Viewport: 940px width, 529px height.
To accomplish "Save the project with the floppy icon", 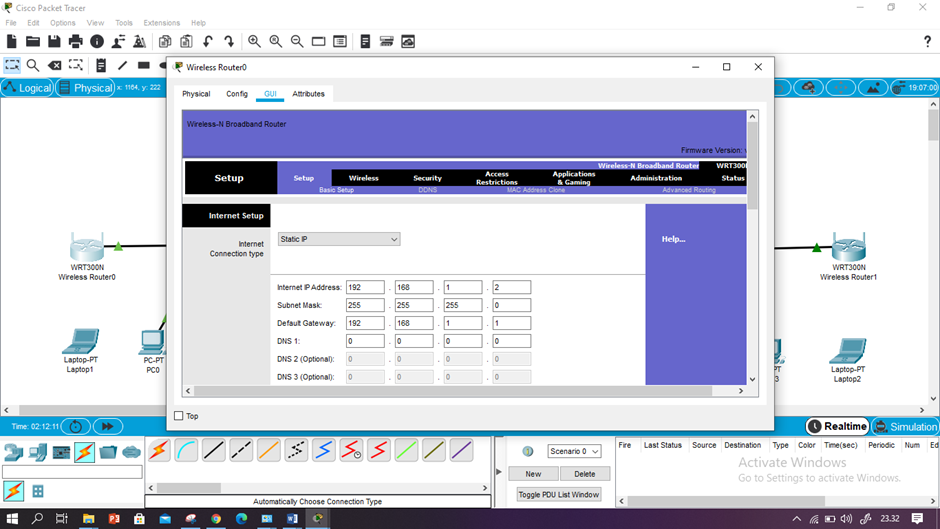I will coord(54,41).
